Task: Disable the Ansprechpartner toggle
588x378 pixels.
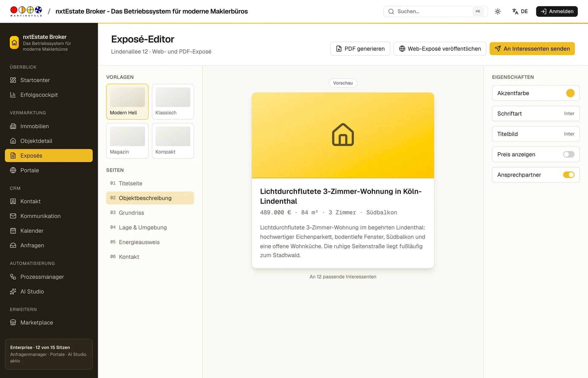Action: 569,175
